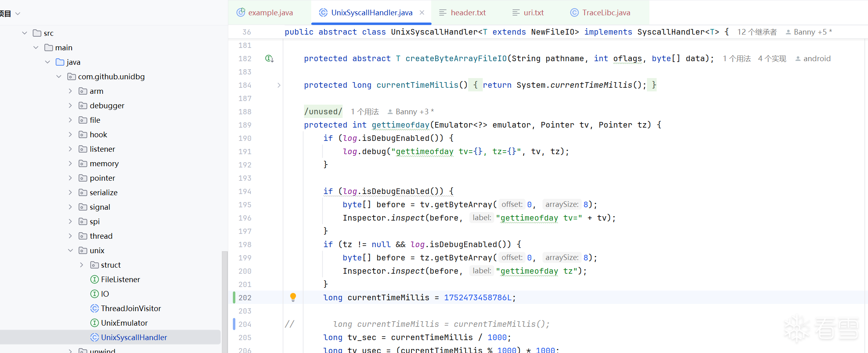Click the spi package folder icon
Screen dimensions: 868x353
click(83, 221)
